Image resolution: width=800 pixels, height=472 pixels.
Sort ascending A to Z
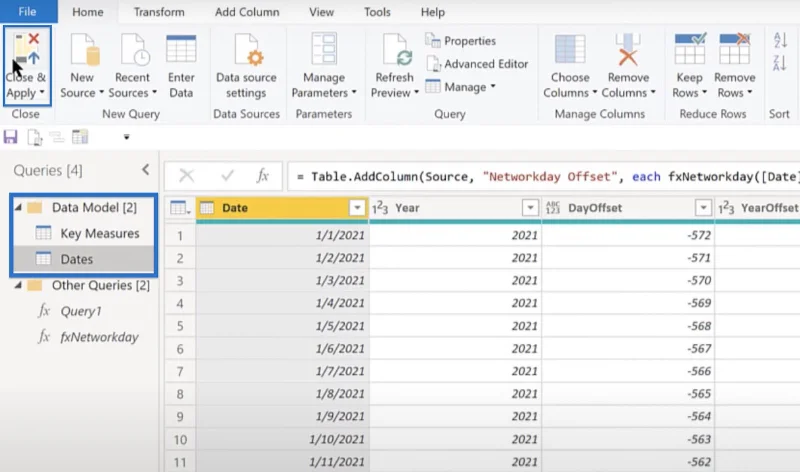[780, 40]
